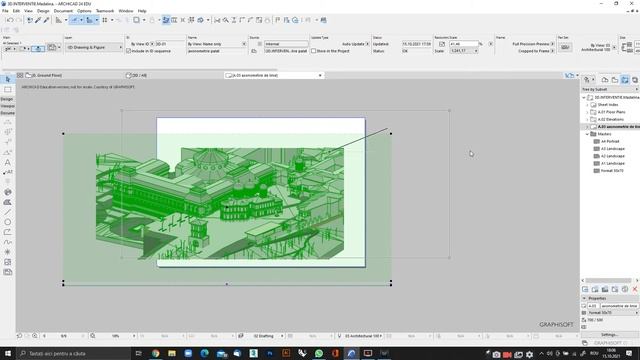Open the Document menu

pyautogui.click(x=63, y=11)
